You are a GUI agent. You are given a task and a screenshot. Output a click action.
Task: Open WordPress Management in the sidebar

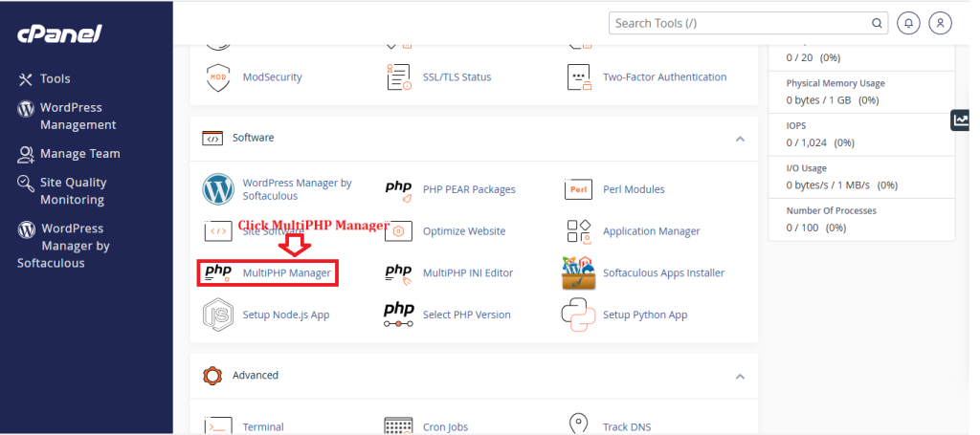pyautogui.click(x=67, y=116)
